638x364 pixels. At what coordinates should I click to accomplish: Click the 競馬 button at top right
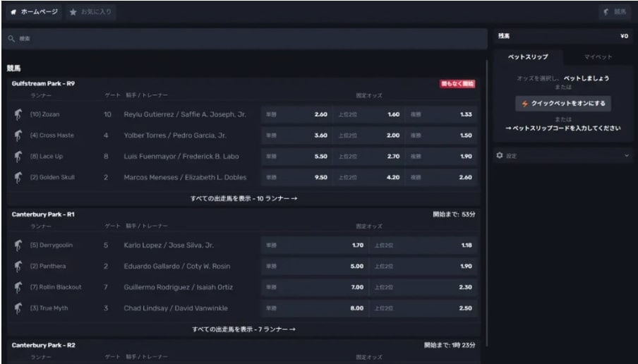point(615,12)
